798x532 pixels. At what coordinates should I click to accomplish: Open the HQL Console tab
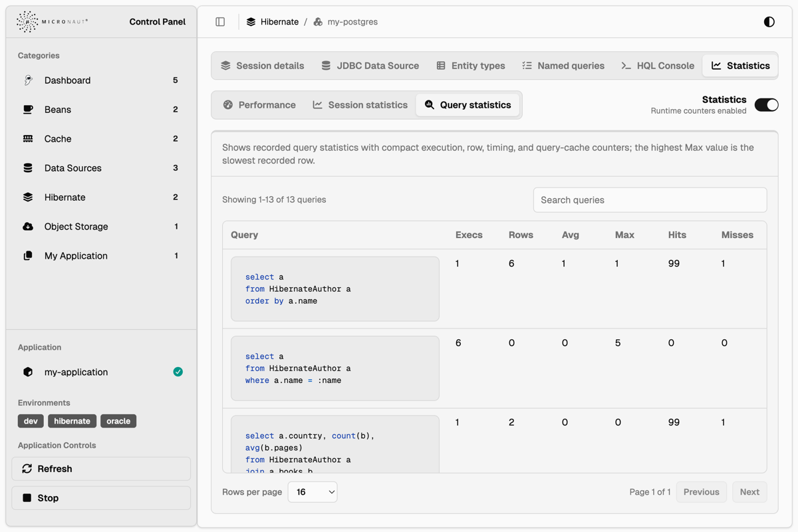tap(658, 66)
